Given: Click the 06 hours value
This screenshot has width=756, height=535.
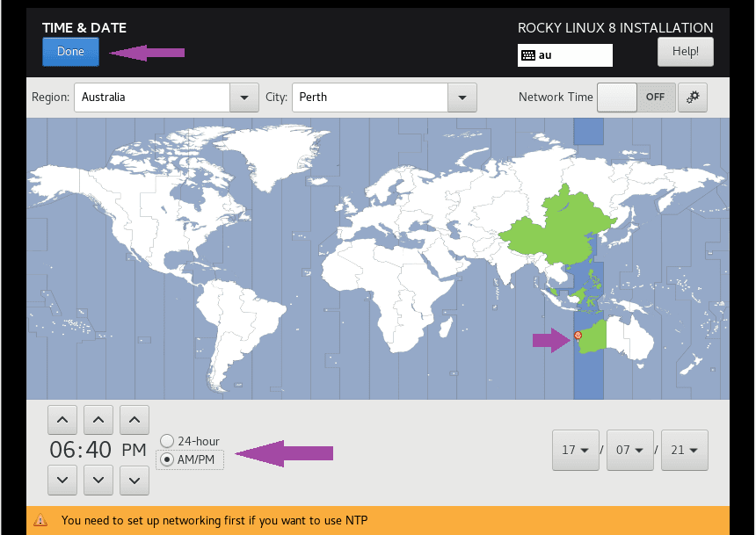Looking at the screenshot, I should tap(62, 450).
